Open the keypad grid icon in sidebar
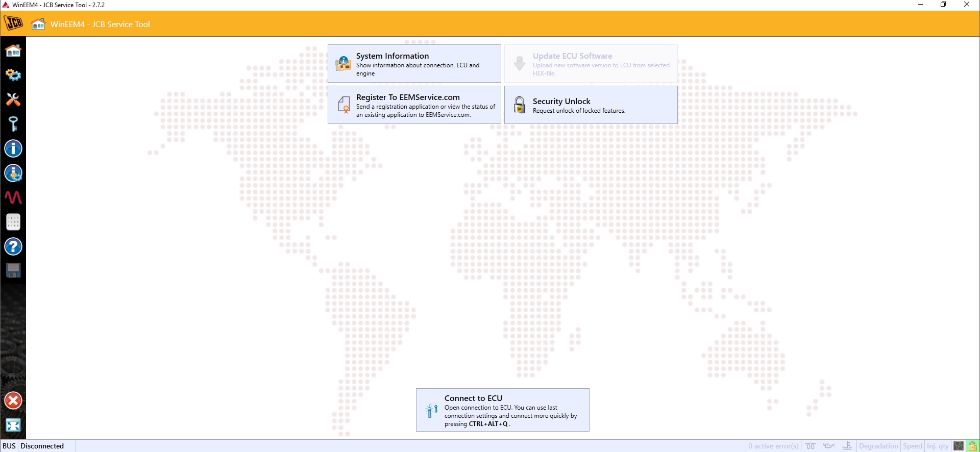980x452 pixels. pos(13,222)
